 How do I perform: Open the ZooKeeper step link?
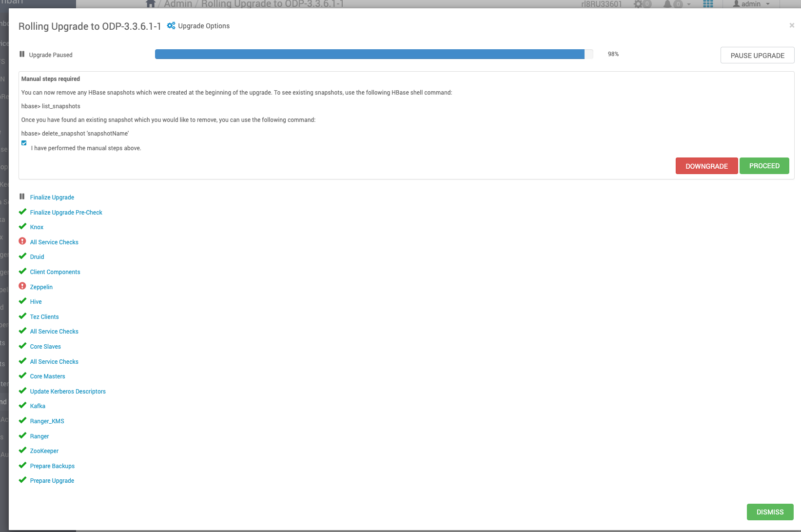(44, 451)
